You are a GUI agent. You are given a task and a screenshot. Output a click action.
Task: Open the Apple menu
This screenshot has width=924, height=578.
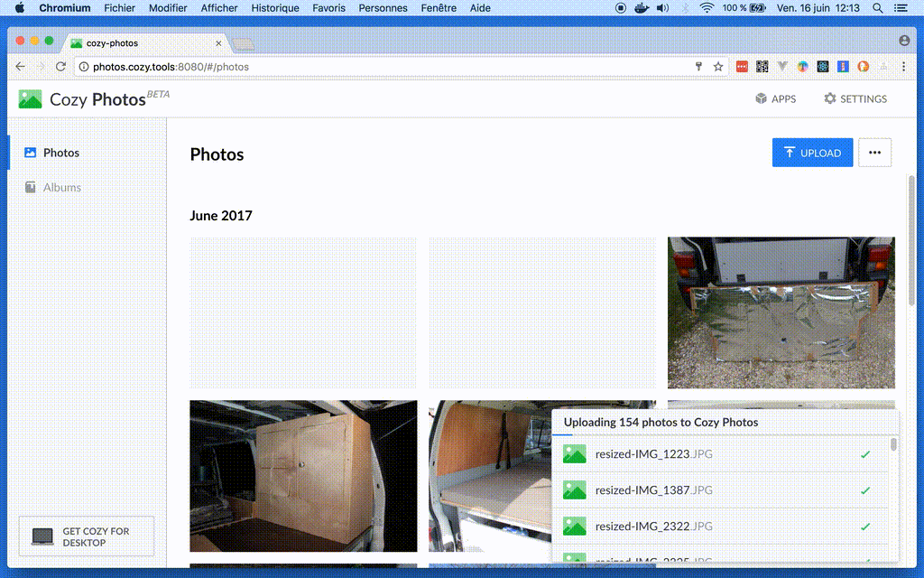click(20, 7)
